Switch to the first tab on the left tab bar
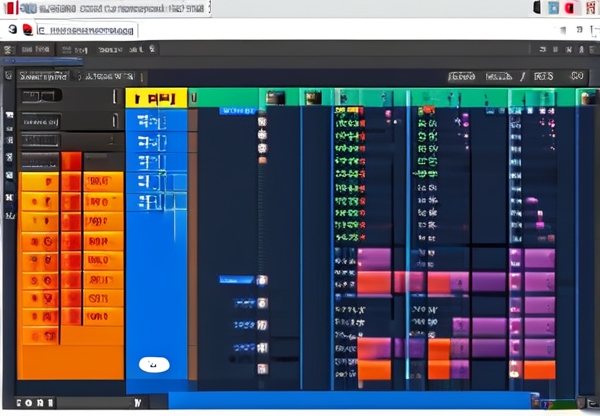The image size is (600, 416). 43,75
